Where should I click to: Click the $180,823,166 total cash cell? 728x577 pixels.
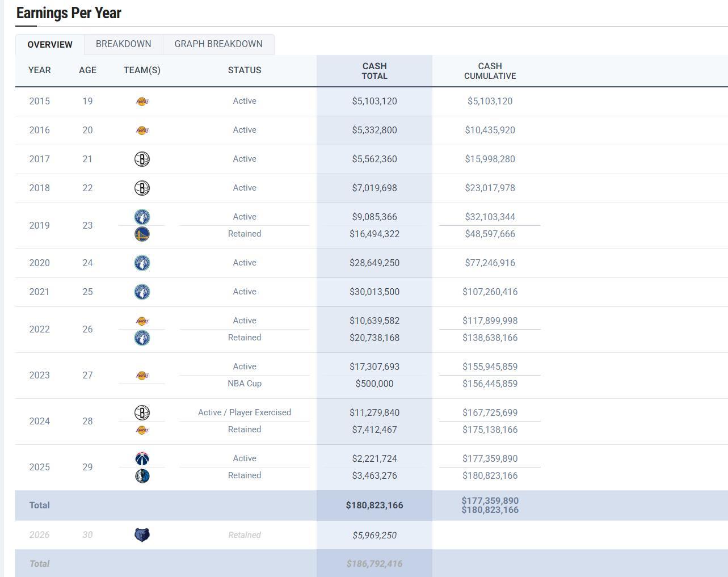click(374, 506)
